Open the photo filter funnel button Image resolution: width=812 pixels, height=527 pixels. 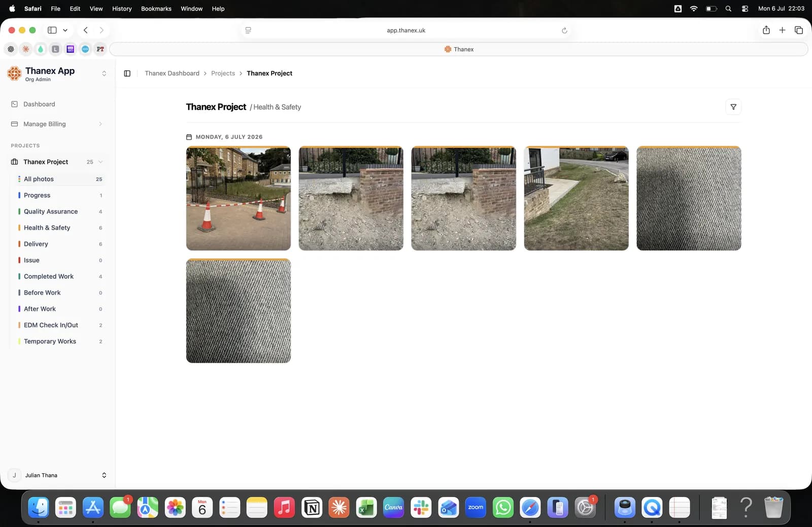point(733,107)
